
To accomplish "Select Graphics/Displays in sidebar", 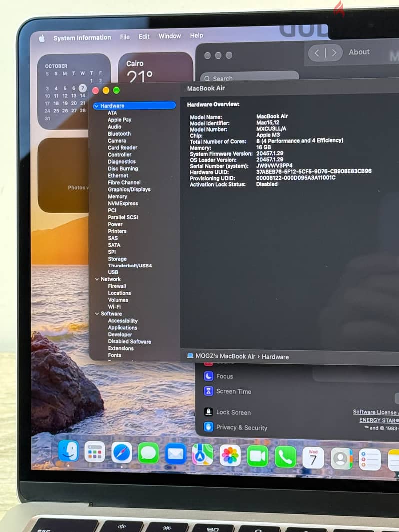I will point(129,189).
